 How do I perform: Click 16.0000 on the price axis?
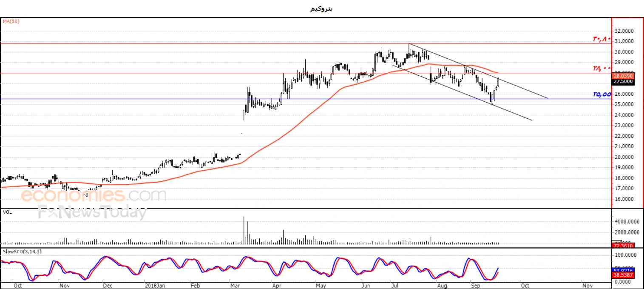click(x=624, y=199)
